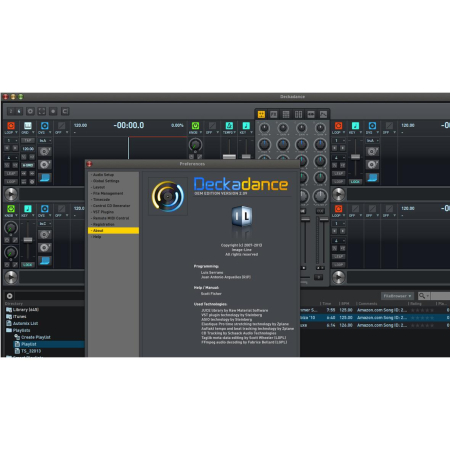
Task: Toggle the B-GRID button on top-left deck
Action: 28,165
